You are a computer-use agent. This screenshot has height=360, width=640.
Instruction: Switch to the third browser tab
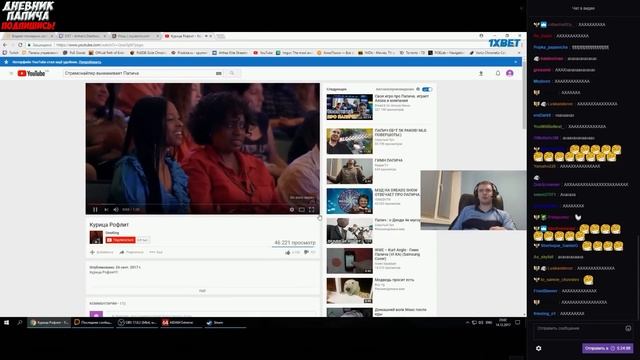click(x=135, y=36)
